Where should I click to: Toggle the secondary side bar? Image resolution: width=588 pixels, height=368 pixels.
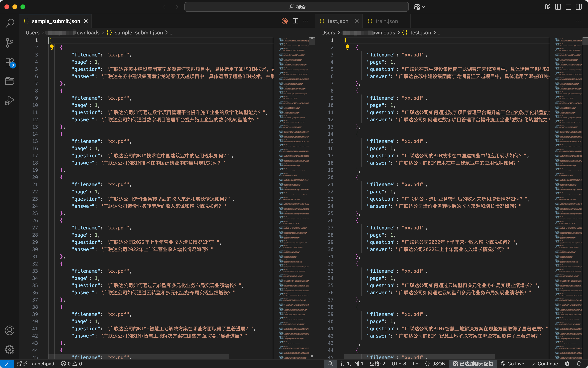click(579, 7)
